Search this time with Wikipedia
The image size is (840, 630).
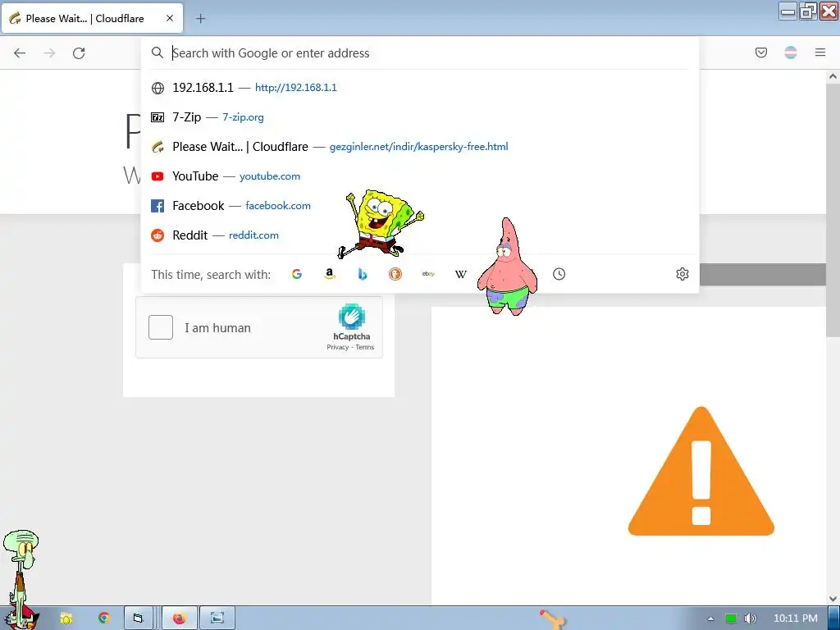coord(461,274)
